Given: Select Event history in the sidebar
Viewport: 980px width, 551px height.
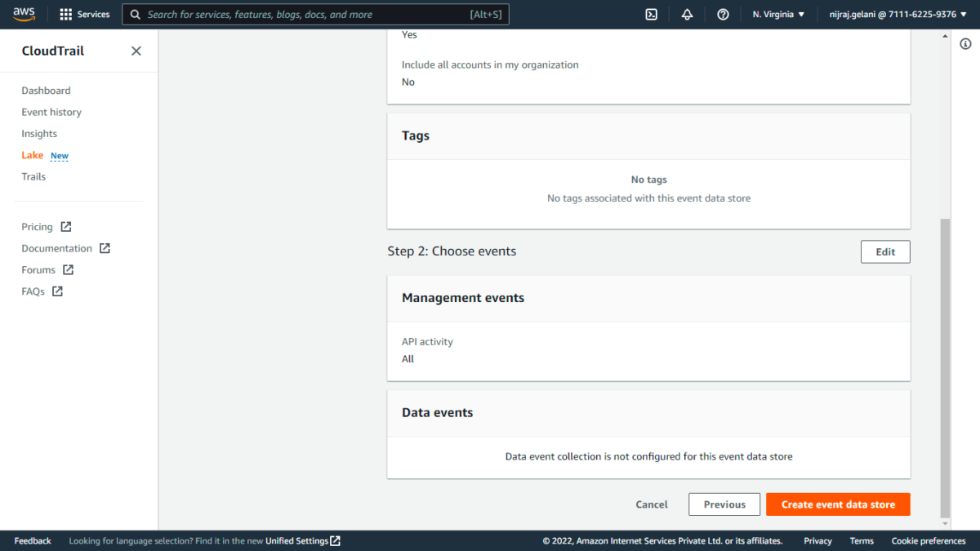Looking at the screenshot, I should (x=51, y=112).
